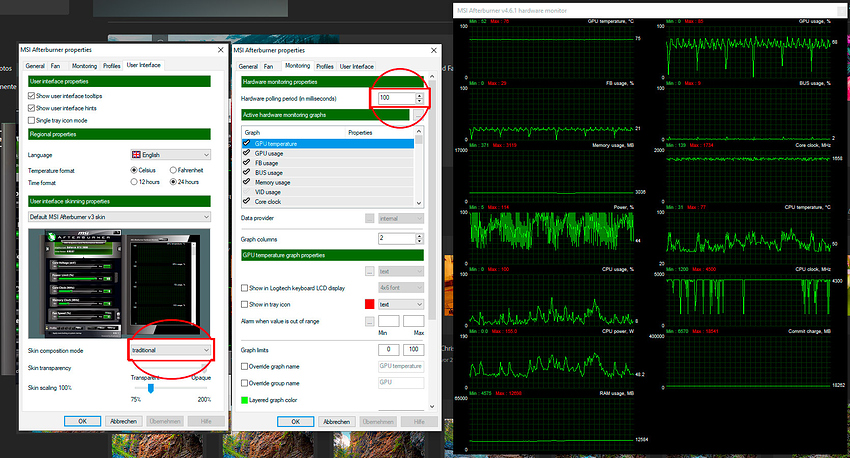
Task: Open Skin composition mode dropdown
Action: click(170, 350)
